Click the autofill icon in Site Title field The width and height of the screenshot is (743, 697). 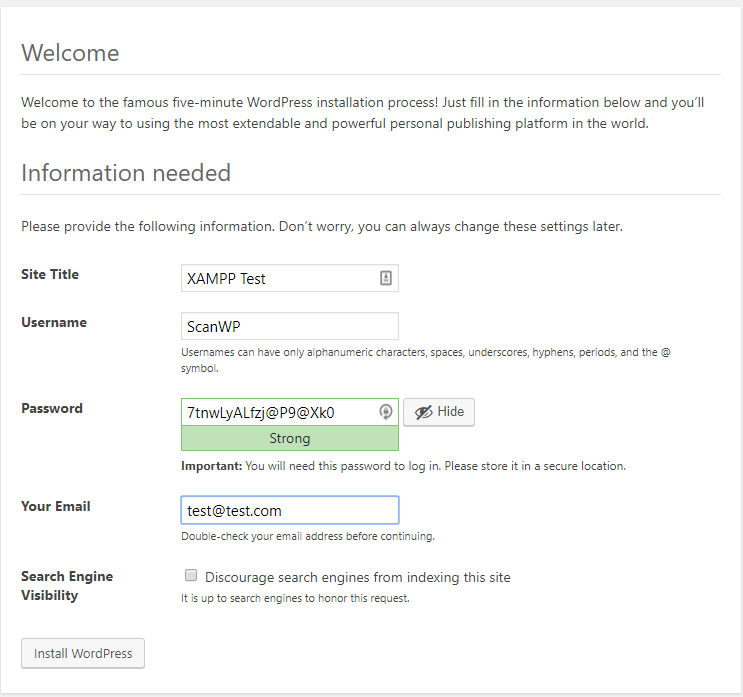(x=386, y=278)
